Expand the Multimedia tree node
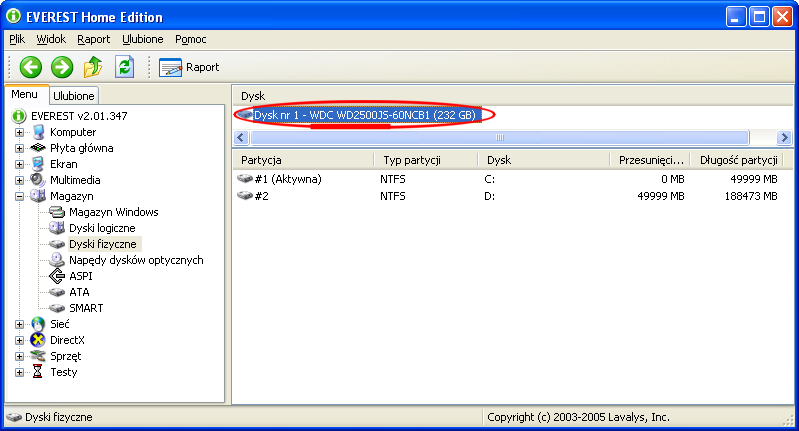The image size is (799, 431). point(19,180)
